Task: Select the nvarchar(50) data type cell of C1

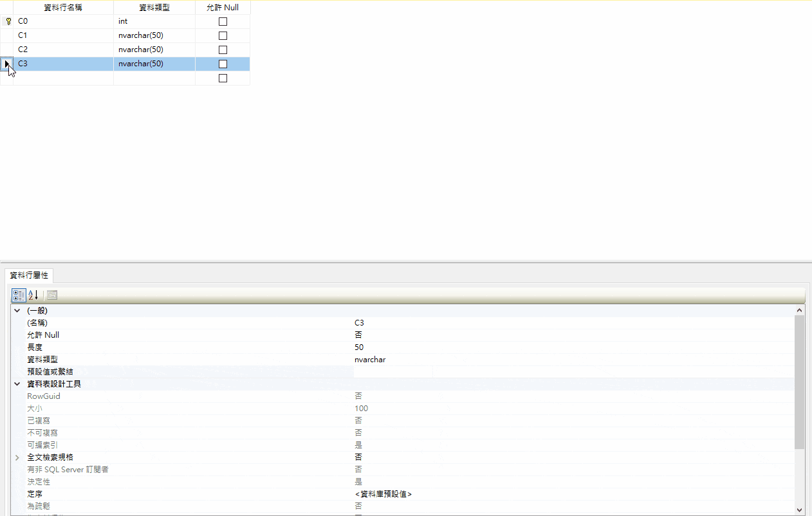Action: (154, 35)
